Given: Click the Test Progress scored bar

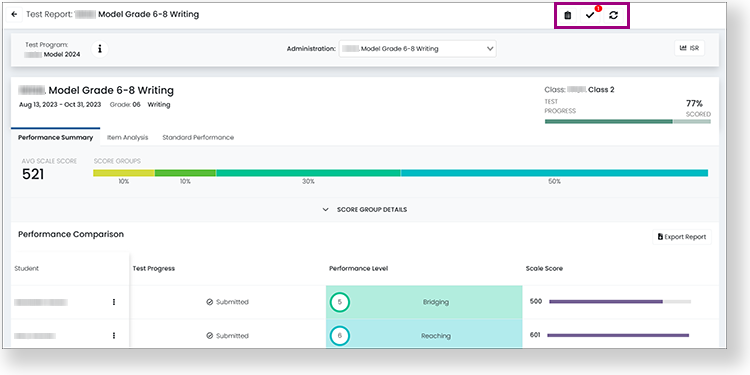Looking at the screenshot, I should click(628, 121).
